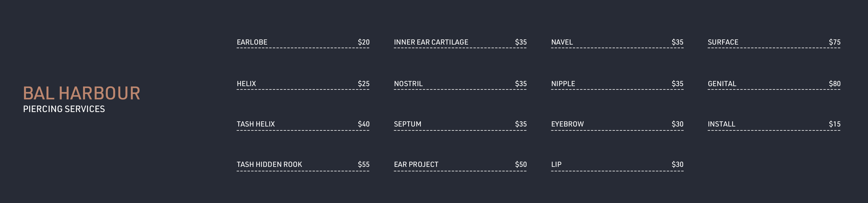Click the EAR PROJECT listing
The width and height of the screenshot is (868, 203).
[x=416, y=165]
